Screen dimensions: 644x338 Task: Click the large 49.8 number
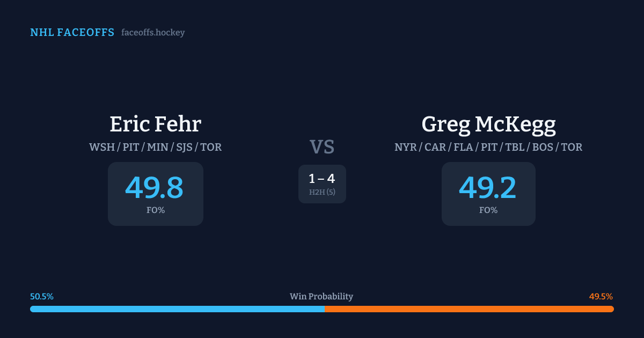[155, 188]
